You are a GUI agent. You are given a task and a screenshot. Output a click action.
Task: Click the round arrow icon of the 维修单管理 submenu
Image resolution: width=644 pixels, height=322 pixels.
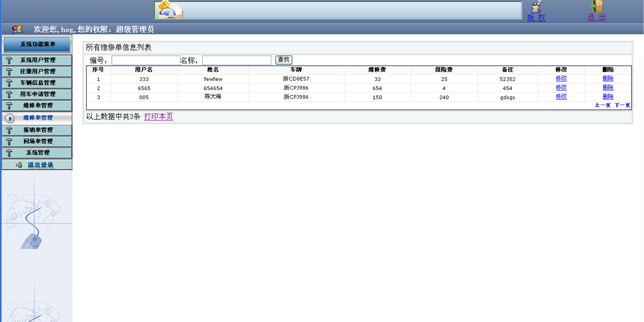9,118
